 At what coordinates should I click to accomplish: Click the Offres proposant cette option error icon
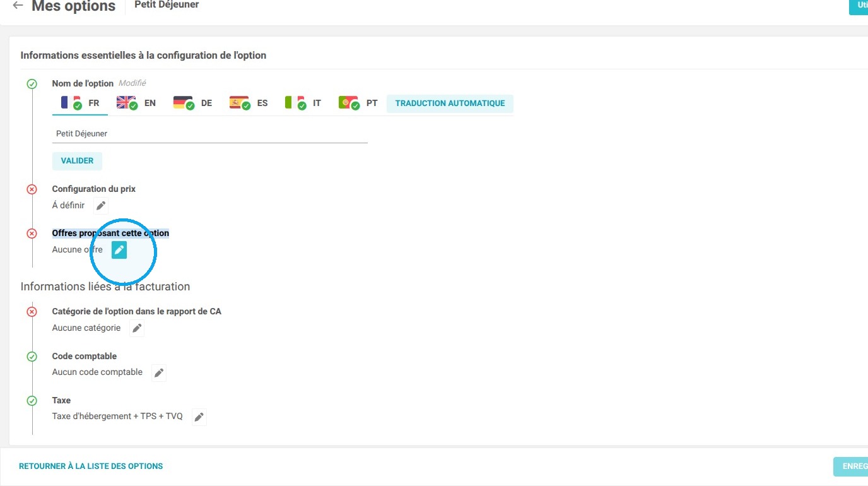pyautogui.click(x=32, y=234)
